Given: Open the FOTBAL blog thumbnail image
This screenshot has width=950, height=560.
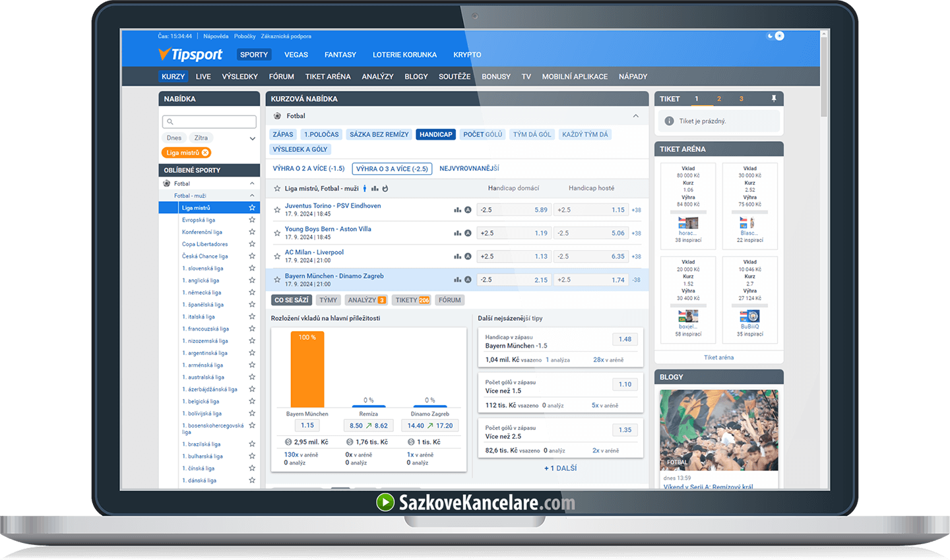Looking at the screenshot, I should (719, 430).
